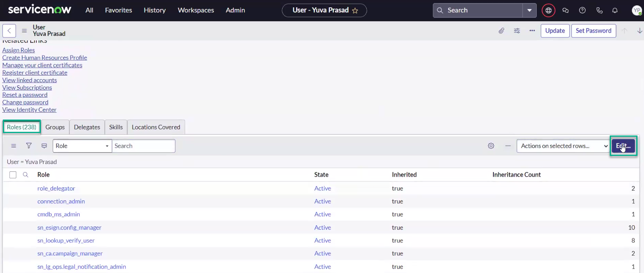Switch to the Groups tab
The width and height of the screenshot is (644, 273).
pos(55,127)
